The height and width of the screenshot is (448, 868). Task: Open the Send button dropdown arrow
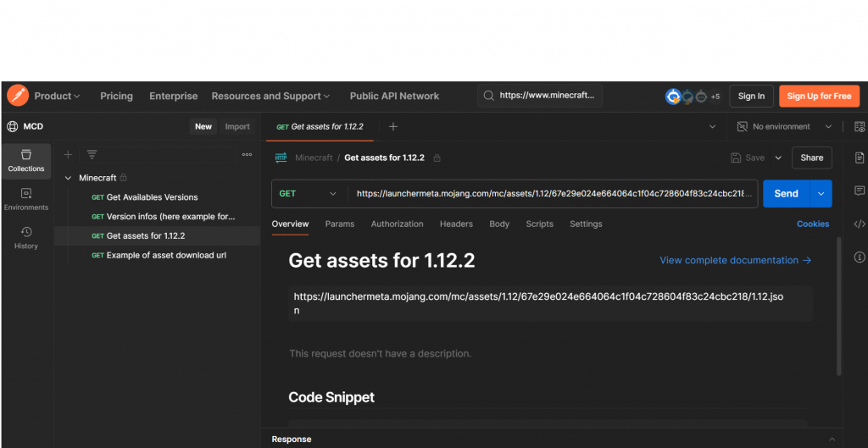pyautogui.click(x=821, y=194)
